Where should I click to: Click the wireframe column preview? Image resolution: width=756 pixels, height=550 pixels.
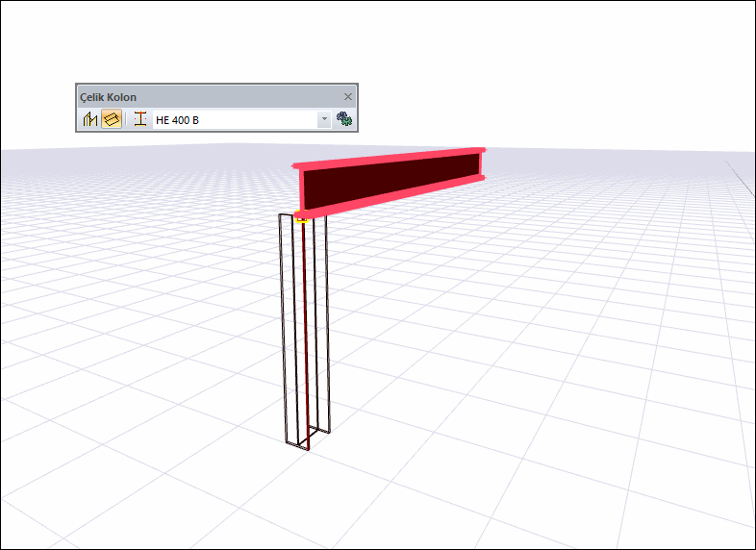[x=305, y=332]
